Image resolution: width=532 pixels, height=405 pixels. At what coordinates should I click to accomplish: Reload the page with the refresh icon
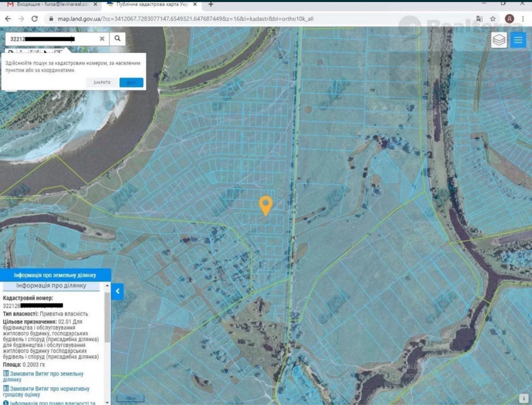[34, 19]
